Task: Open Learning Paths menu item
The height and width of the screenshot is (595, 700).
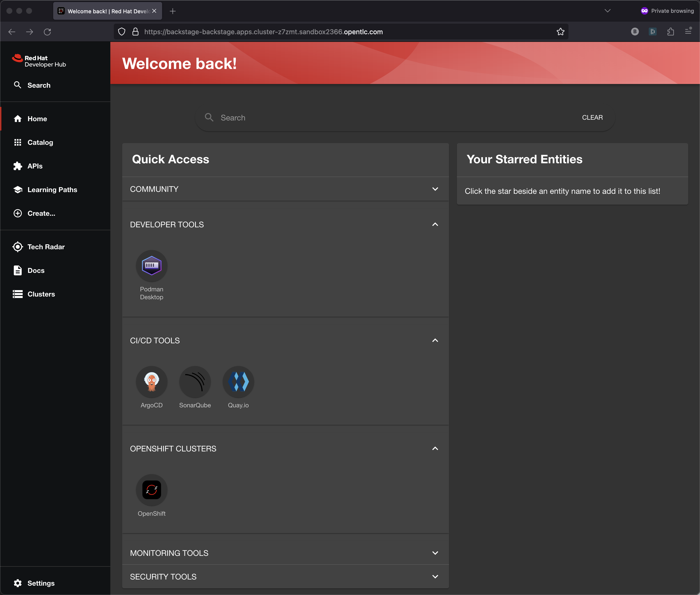Action: (x=52, y=190)
